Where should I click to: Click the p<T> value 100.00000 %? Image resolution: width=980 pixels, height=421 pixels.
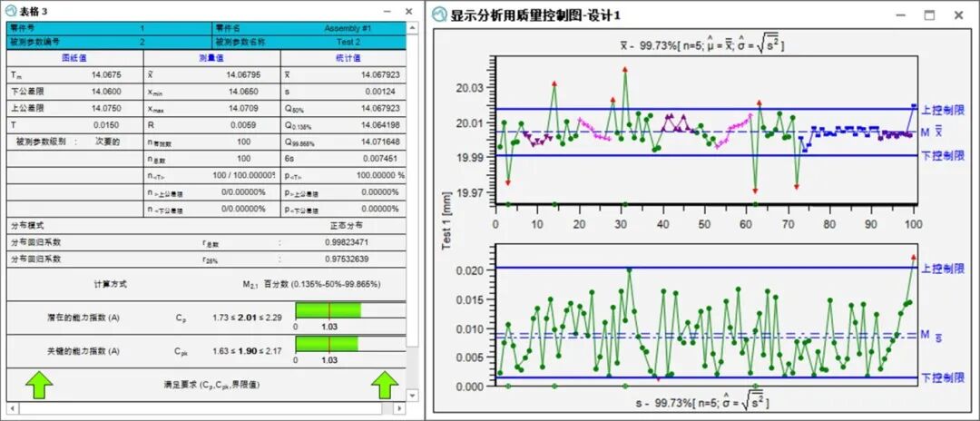click(380, 175)
